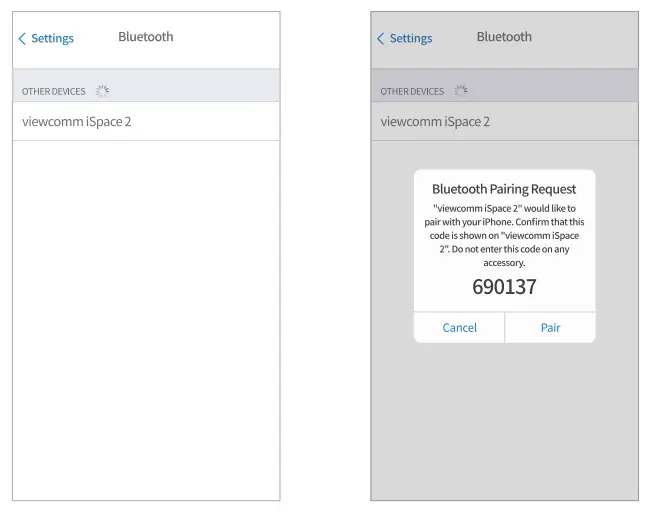The image size is (650, 514).
Task: Tap the Settings back link on left screen
Action: (52, 39)
